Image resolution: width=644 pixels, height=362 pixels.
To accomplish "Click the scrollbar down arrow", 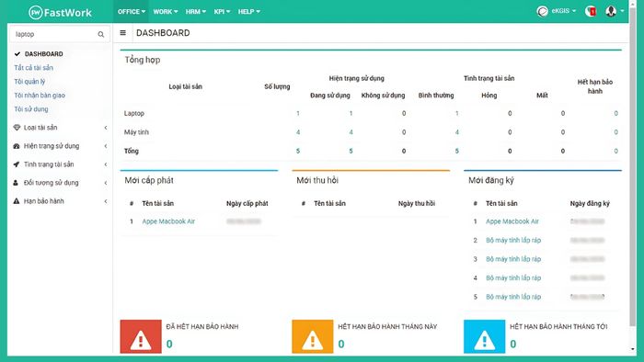I will 633,349.
